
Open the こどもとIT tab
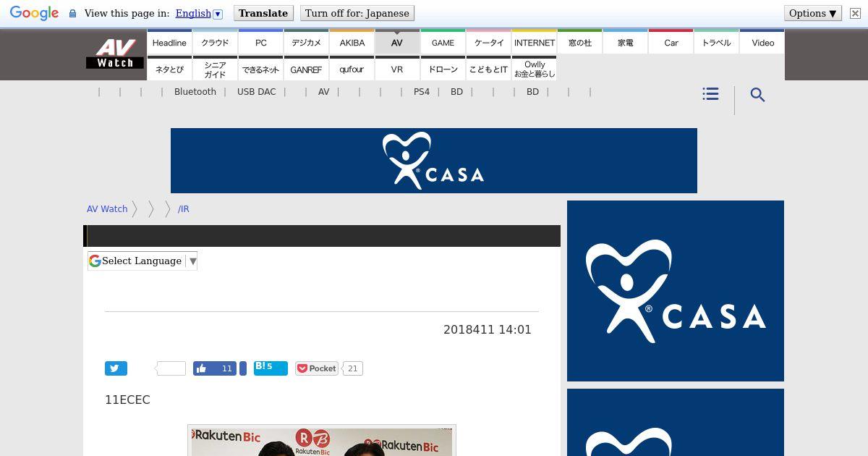(488, 69)
